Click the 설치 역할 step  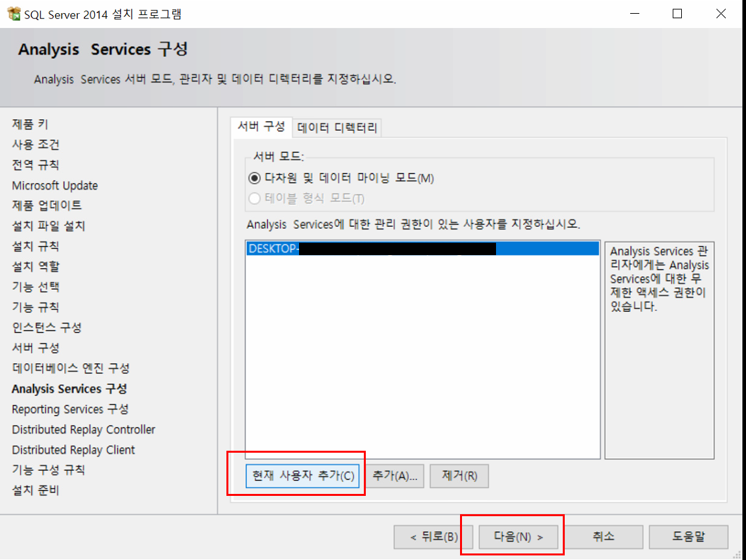pyautogui.click(x=36, y=267)
